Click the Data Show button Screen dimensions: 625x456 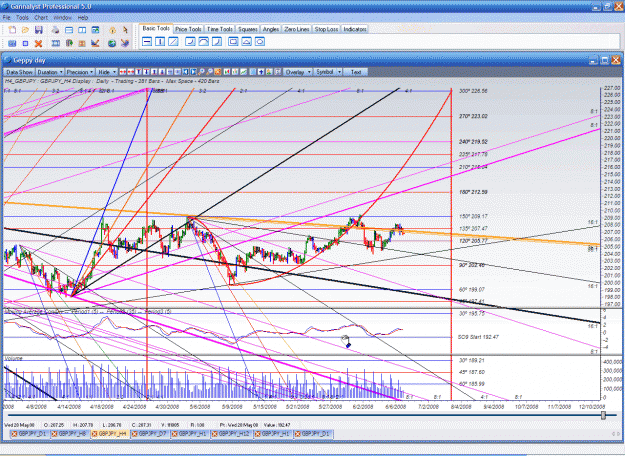coord(19,72)
